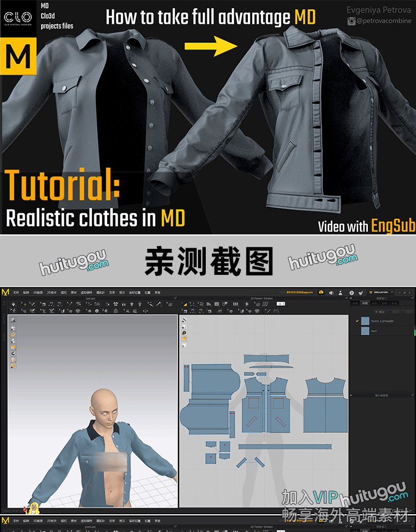Select Transform Pattern tool in 2D toolbar

click(192, 304)
